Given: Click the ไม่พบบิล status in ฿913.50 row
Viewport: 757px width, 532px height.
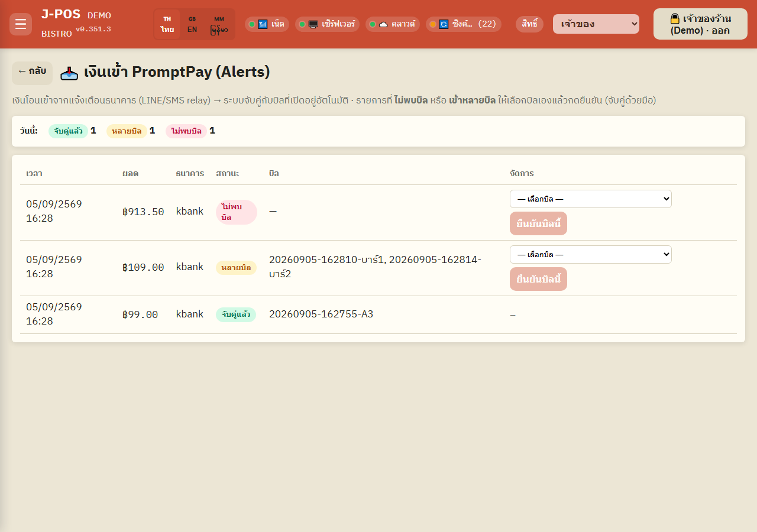Looking at the screenshot, I should (237, 212).
